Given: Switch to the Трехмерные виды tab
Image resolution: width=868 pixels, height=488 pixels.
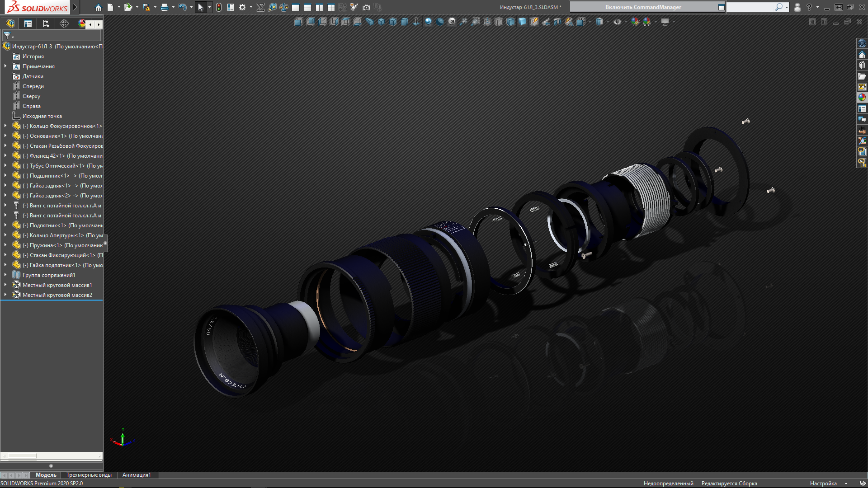Looking at the screenshot, I should pos(89,475).
